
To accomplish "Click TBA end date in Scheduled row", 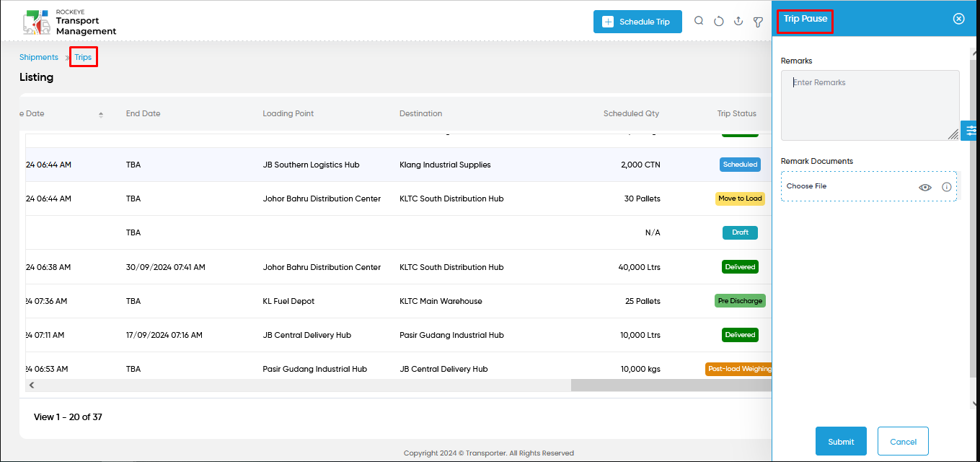I will pyautogui.click(x=133, y=165).
